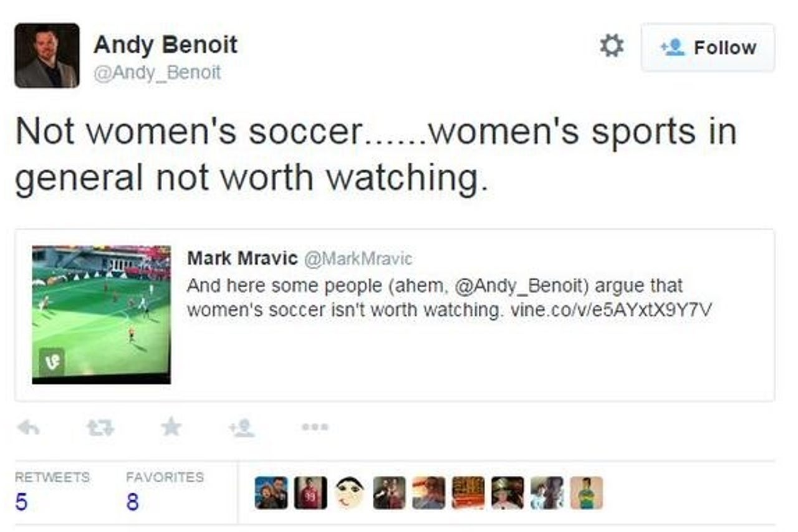Viewport: 798px width, 532px height.
Task: Click the first favoriter avatar
Action: pos(272,493)
